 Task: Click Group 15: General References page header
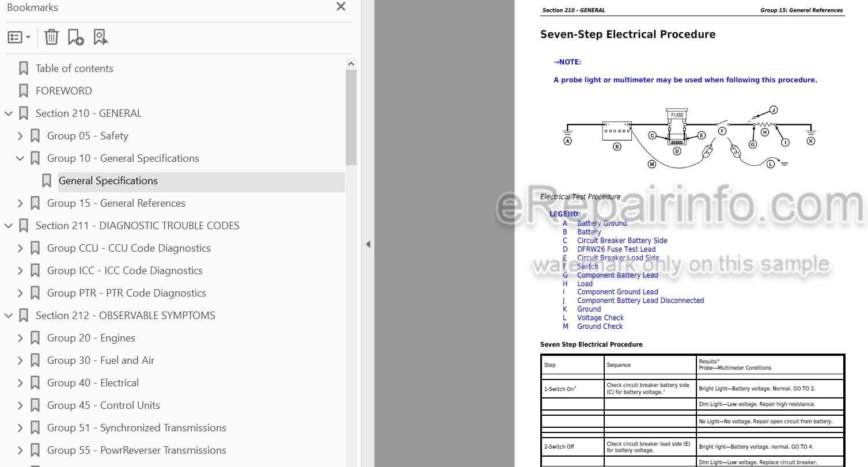(x=801, y=10)
